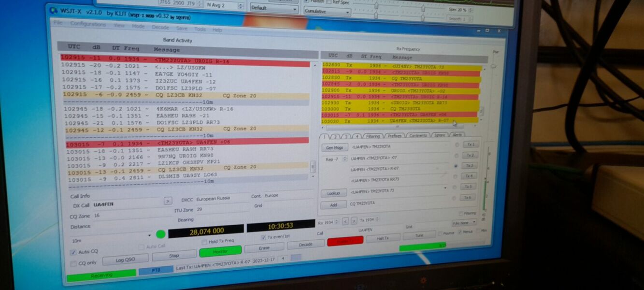Select the radio button next to Tx 4
The width and height of the screenshot is (644, 290).
[x=456, y=176]
